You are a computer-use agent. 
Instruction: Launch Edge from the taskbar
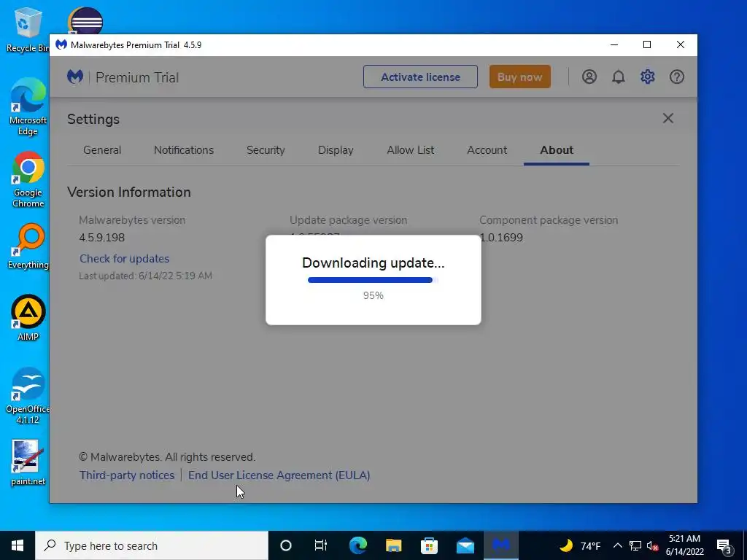(x=357, y=545)
